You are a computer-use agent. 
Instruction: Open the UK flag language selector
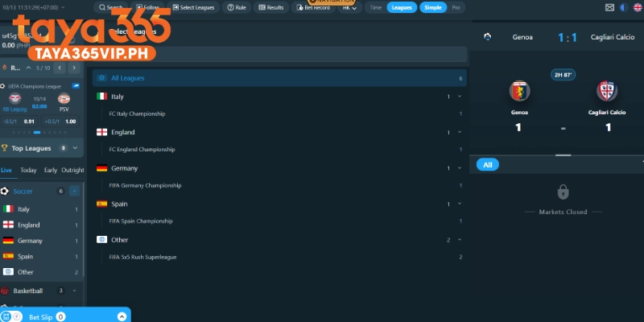point(638,7)
